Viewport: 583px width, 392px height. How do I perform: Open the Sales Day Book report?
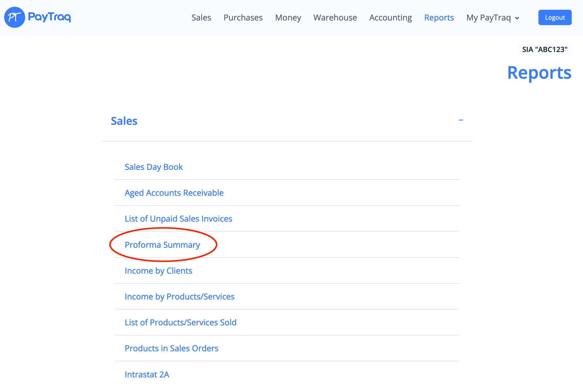[154, 167]
